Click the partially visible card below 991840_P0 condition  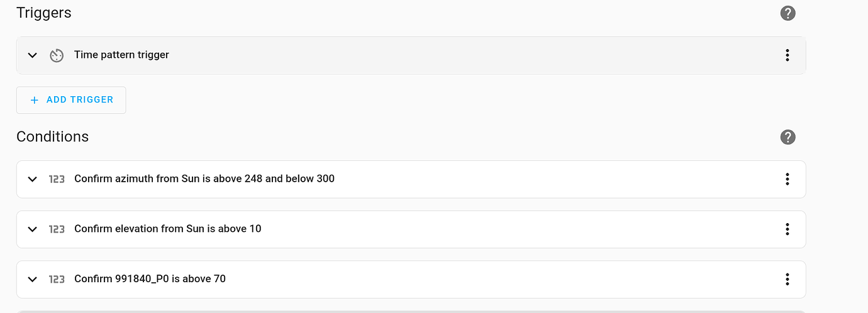(x=411, y=311)
